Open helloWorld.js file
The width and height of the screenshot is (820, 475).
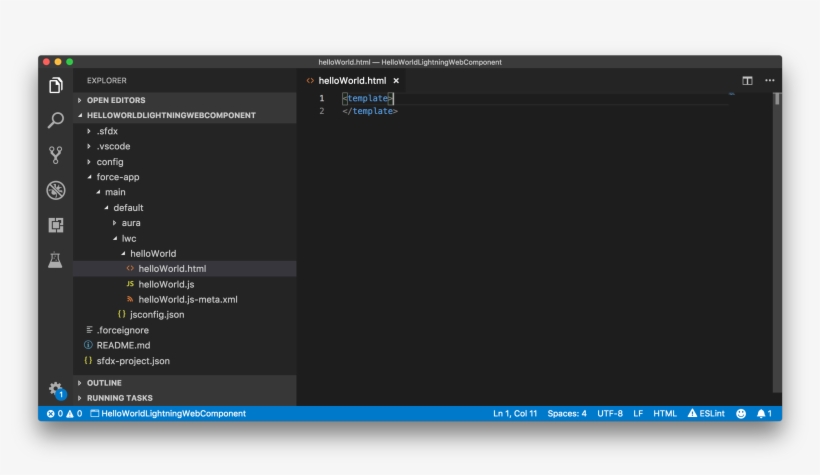coord(185,284)
